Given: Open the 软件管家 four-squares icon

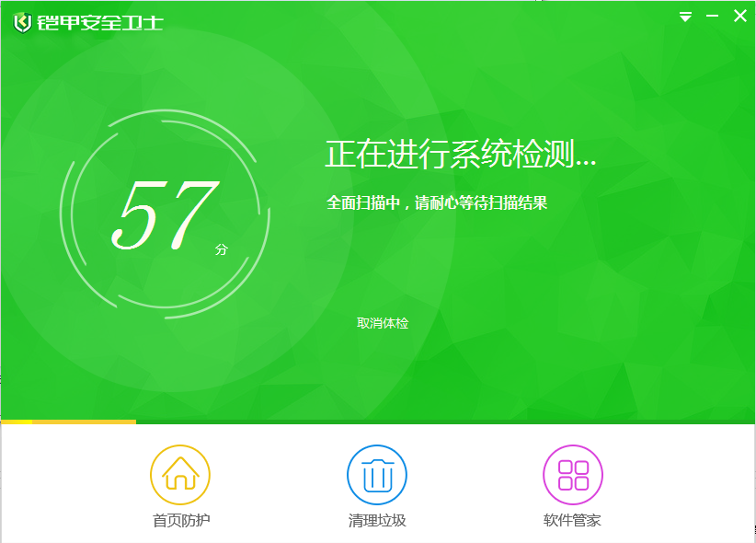Looking at the screenshot, I should tap(572, 475).
